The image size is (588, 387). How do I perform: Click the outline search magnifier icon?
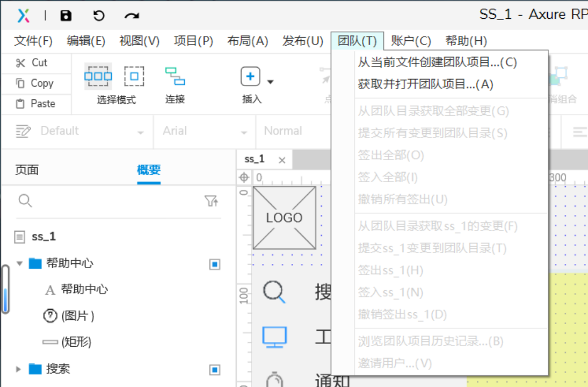25,201
